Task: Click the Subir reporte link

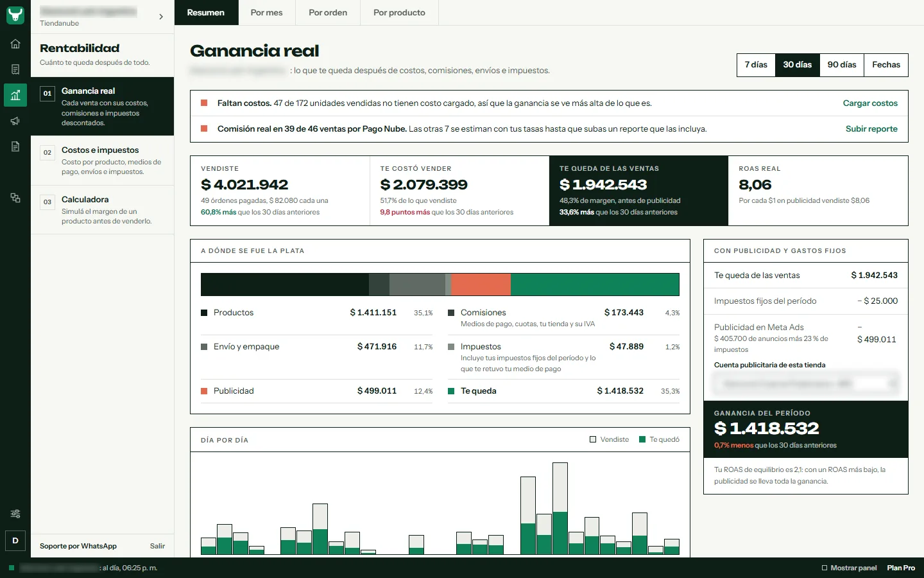Action: pos(871,128)
